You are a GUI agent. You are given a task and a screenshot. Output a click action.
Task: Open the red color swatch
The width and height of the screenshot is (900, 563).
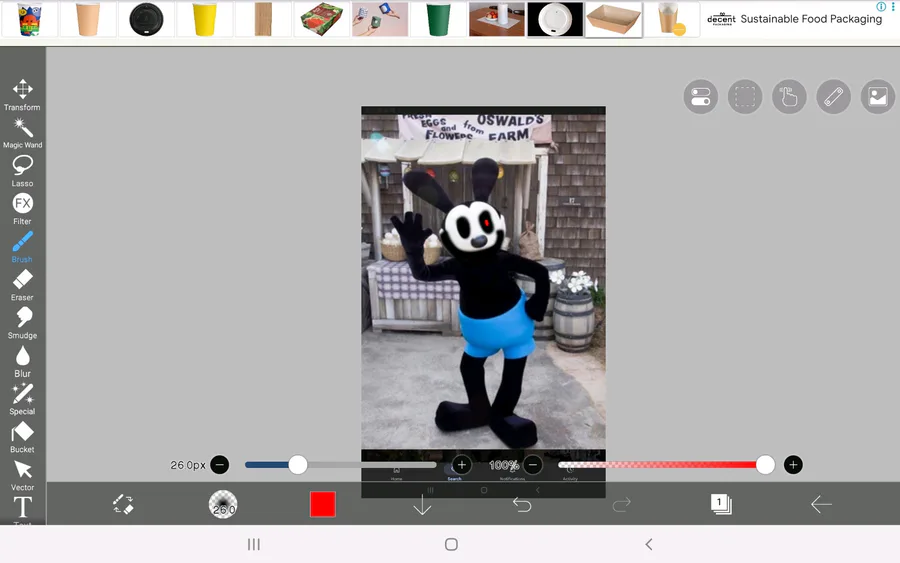coord(323,504)
